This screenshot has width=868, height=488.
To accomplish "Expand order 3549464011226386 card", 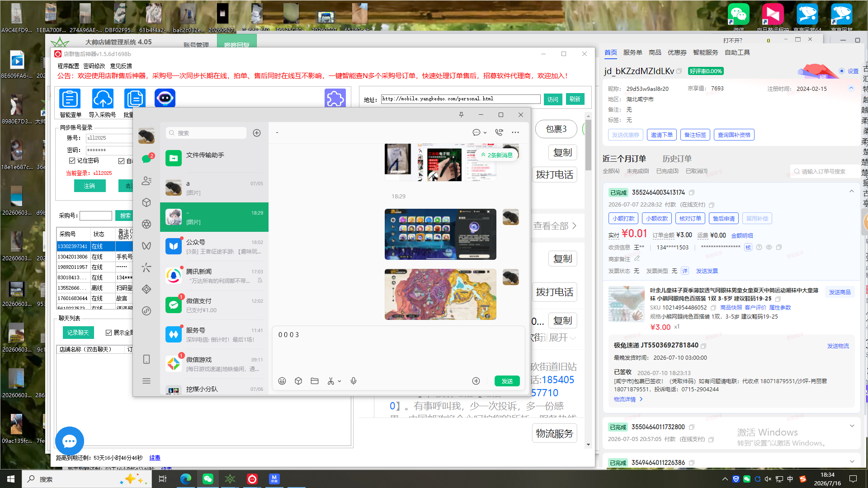I will [852, 462].
